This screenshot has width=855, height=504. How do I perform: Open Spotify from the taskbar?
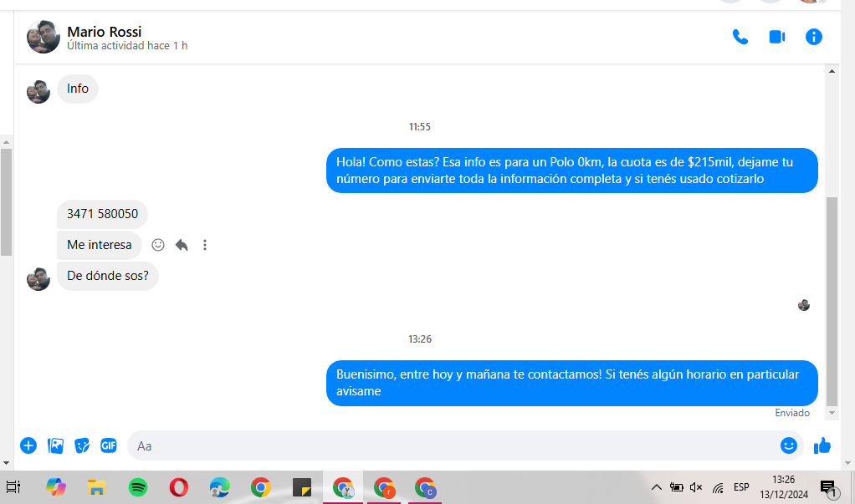point(138,487)
